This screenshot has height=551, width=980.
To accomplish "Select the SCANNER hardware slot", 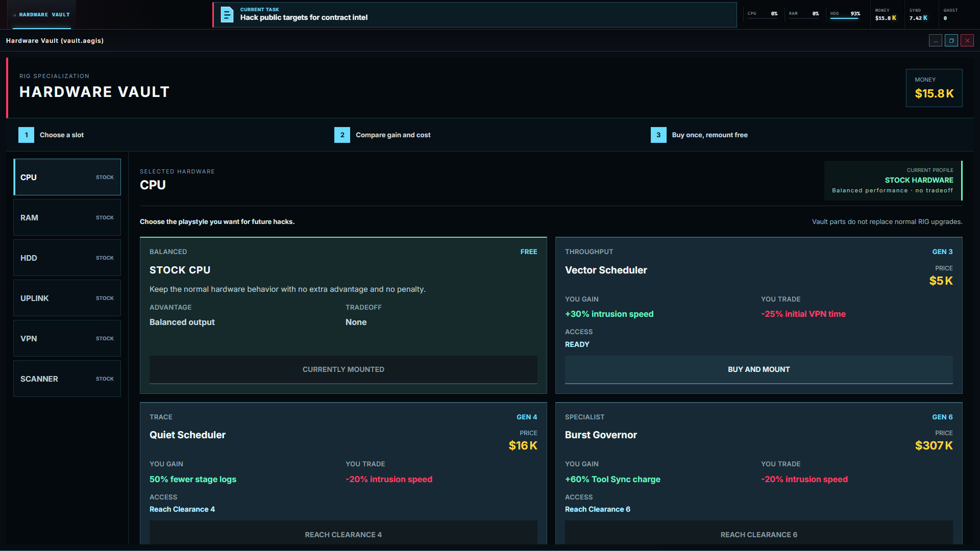I will tap(67, 379).
